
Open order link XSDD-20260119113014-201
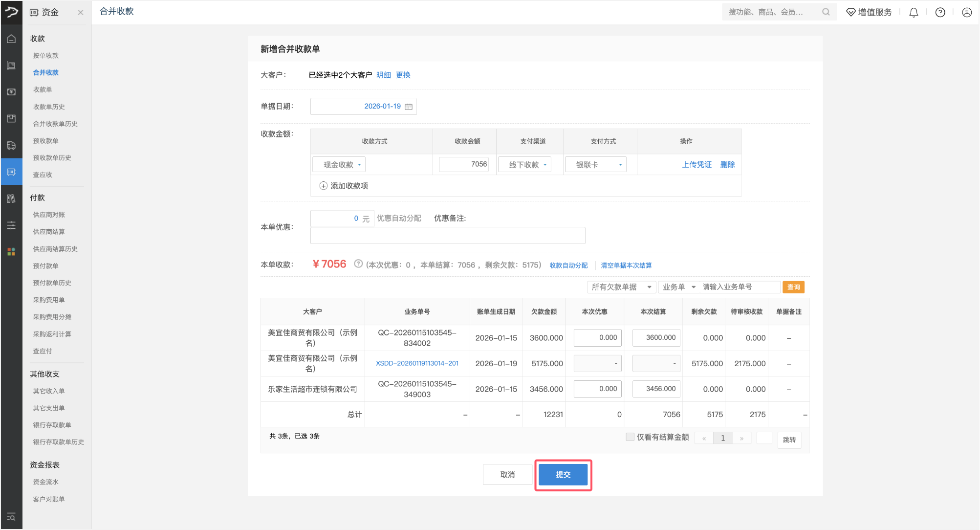click(417, 363)
